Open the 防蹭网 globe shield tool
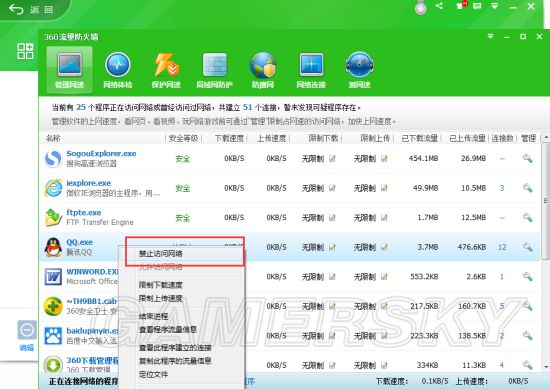 (x=263, y=70)
